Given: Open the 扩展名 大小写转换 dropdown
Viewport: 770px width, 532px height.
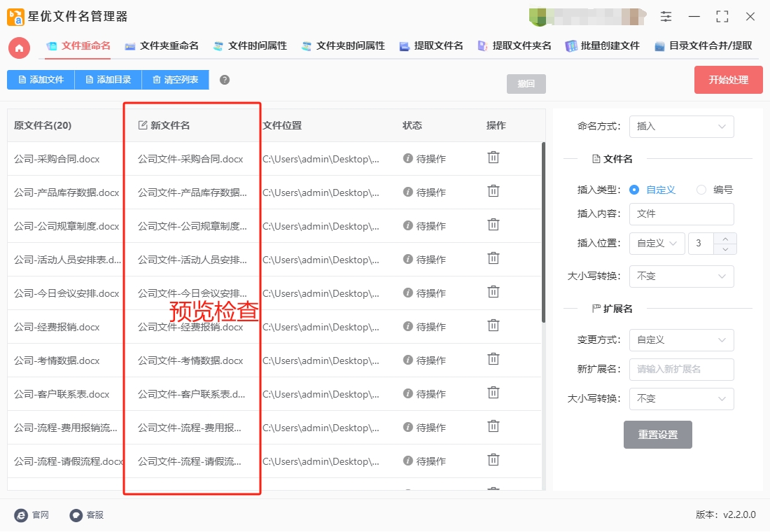Looking at the screenshot, I should click(681, 399).
